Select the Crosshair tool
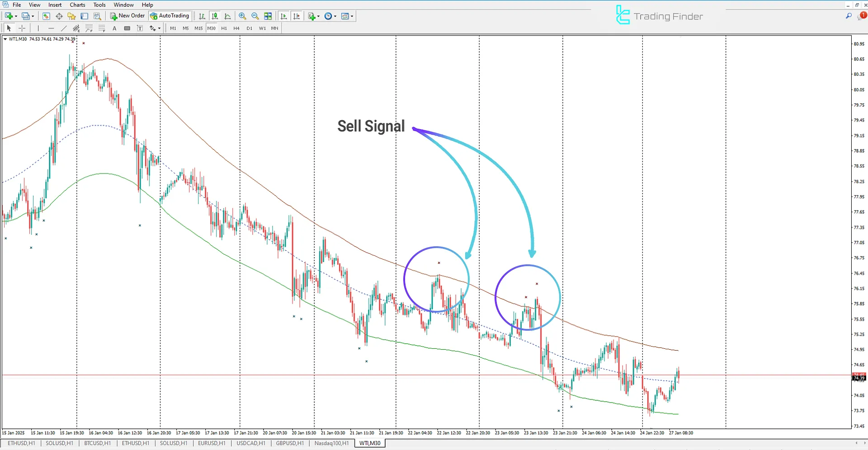Image resolution: width=868 pixels, height=450 pixels. coord(22,28)
